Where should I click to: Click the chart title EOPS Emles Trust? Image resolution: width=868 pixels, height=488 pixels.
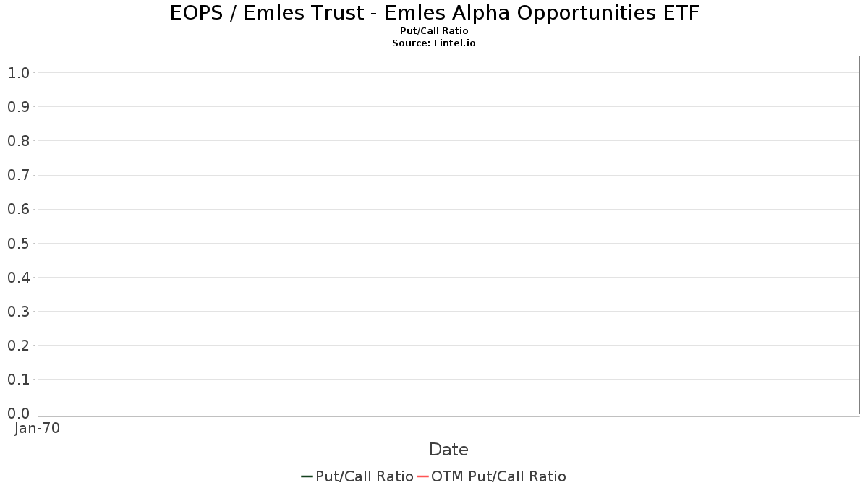(x=434, y=13)
